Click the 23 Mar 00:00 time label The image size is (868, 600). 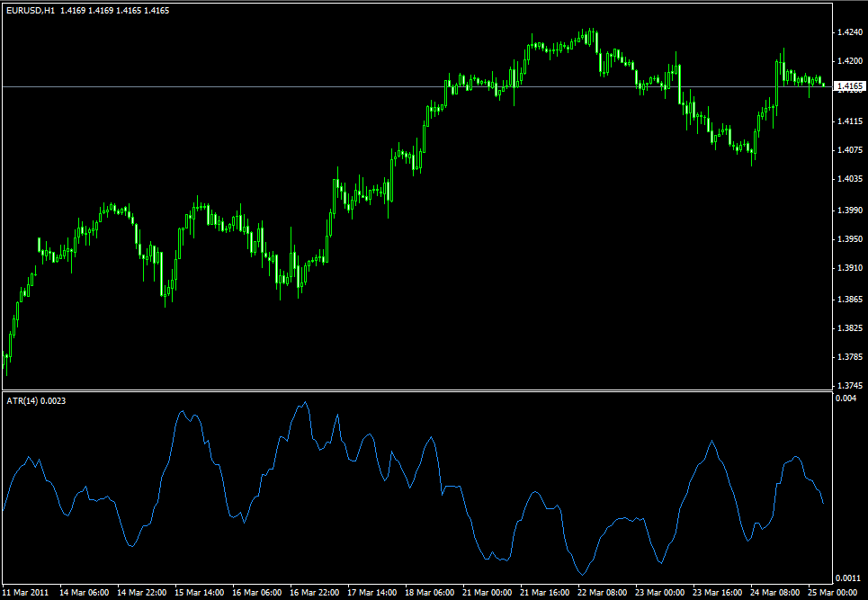(x=660, y=592)
